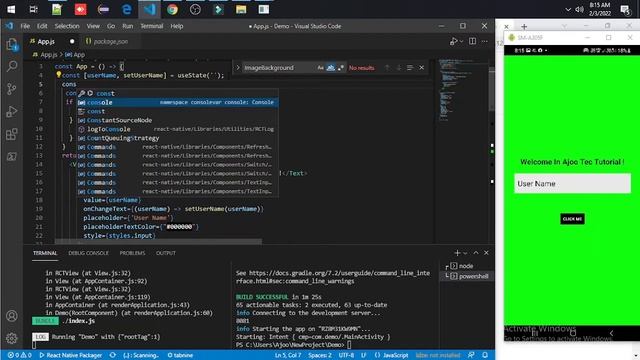Toggle Match Case in find widget
640x360 pixels.
tap(320, 68)
